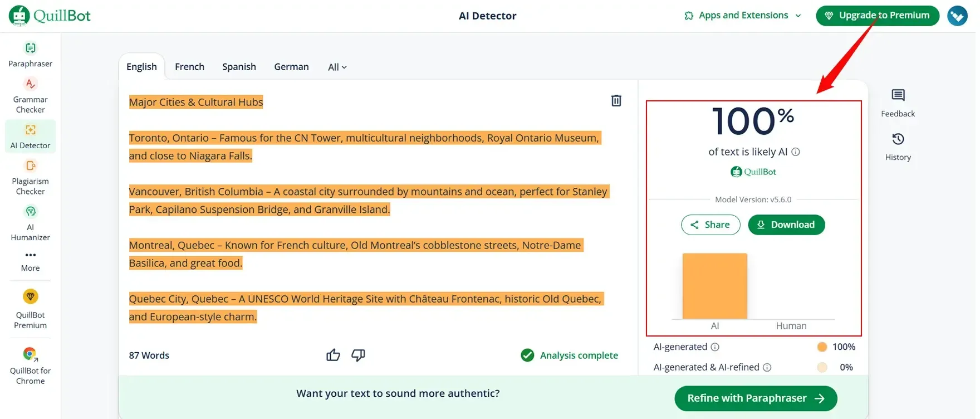Show info for 'of text is likely AI'
This screenshot has height=419, width=980.
click(796, 152)
